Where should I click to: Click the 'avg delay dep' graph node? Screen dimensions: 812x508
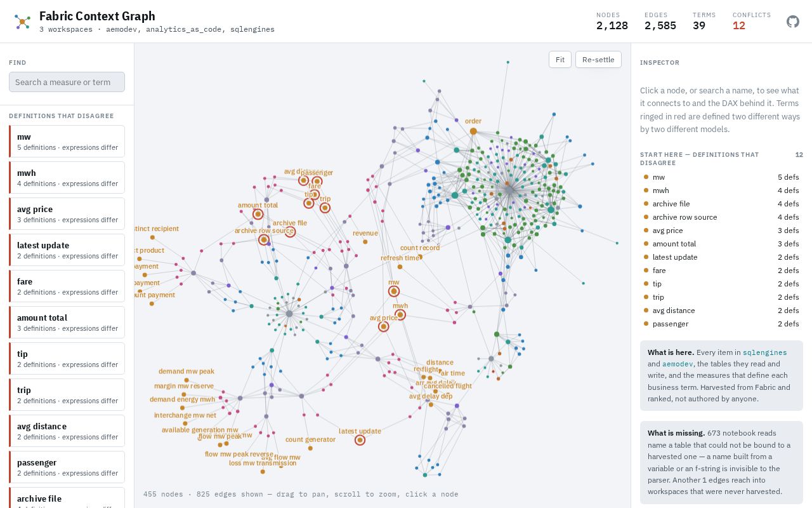(431, 404)
